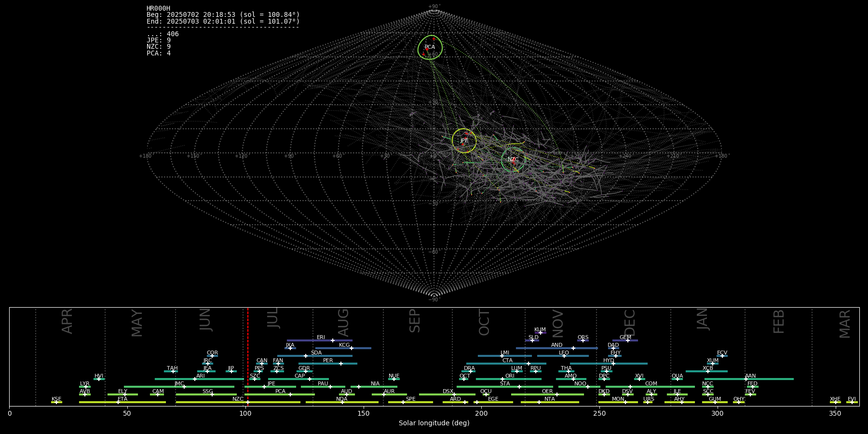This screenshot has height=434, width=868.
Task: Click the -90° label at sky map bottom
Action: click(x=434, y=299)
